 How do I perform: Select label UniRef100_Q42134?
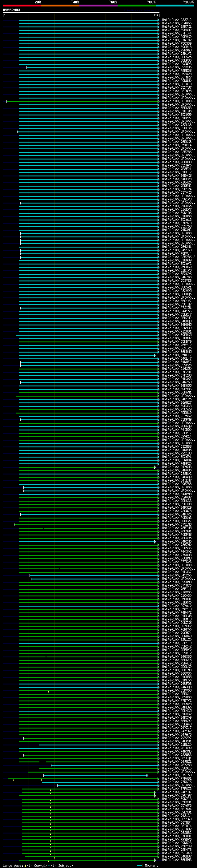tap(177, 816)
